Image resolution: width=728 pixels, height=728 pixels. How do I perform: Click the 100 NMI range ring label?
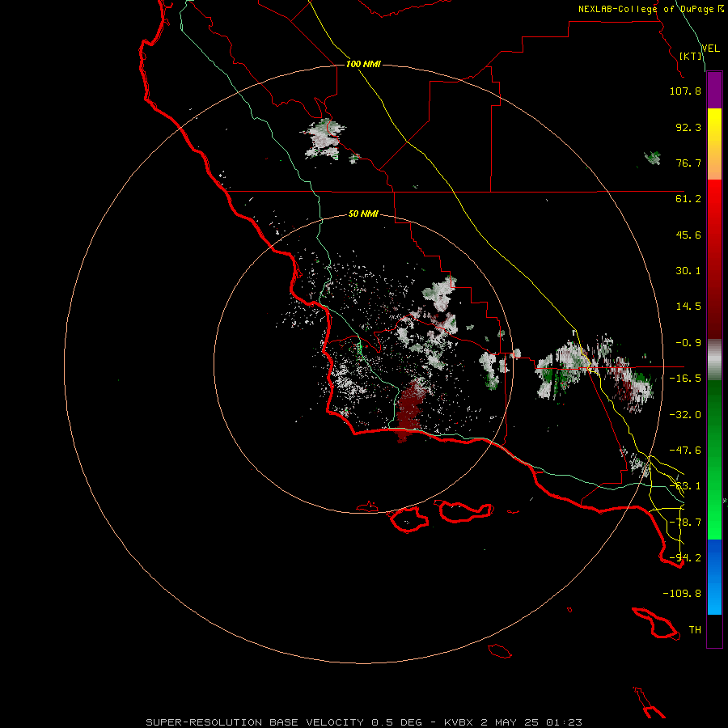pos(363,64)
